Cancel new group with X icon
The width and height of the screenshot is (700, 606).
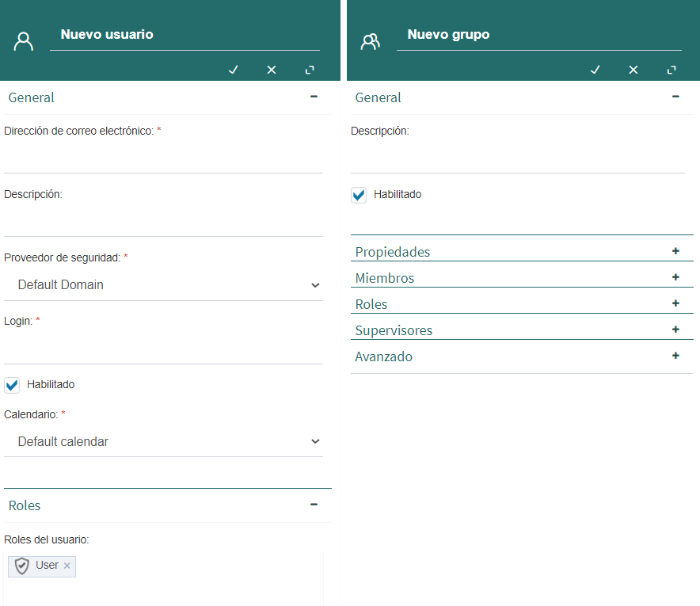[633, 70]
